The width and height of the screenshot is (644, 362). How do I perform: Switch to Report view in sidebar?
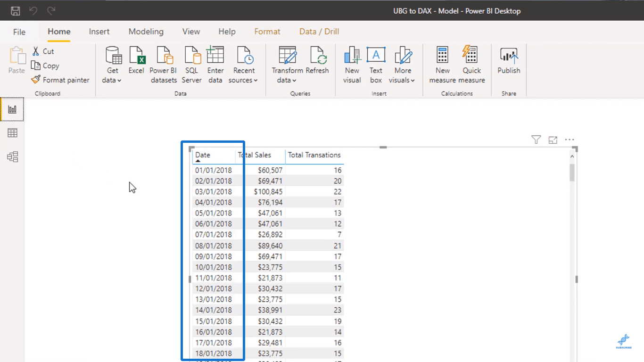click(x=12, y=109)
